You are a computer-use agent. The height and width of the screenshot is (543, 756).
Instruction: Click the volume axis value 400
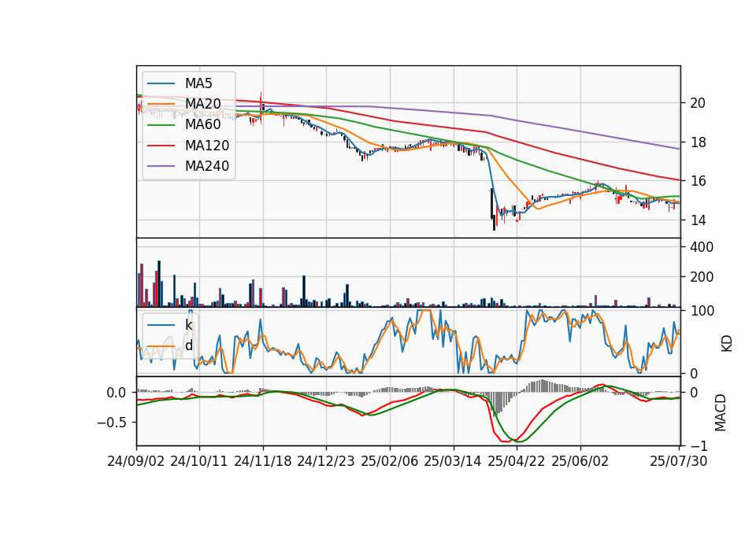pyautogui.click(x=702, y=247)
